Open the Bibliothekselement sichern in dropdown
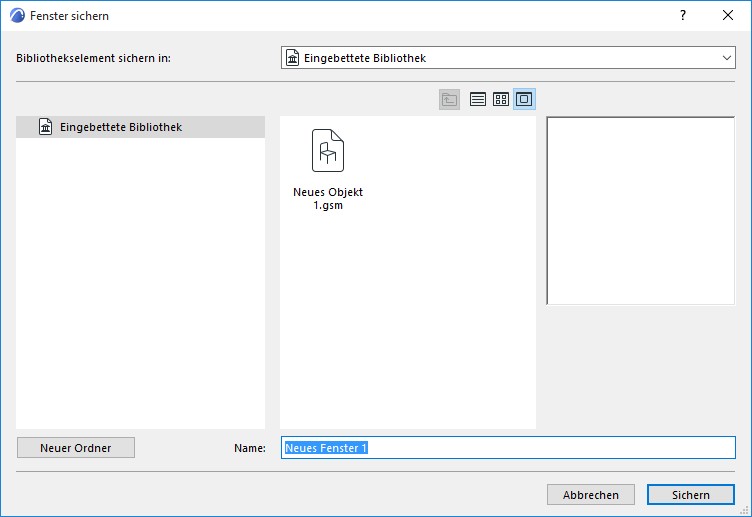752x517 pixels. 508,58
